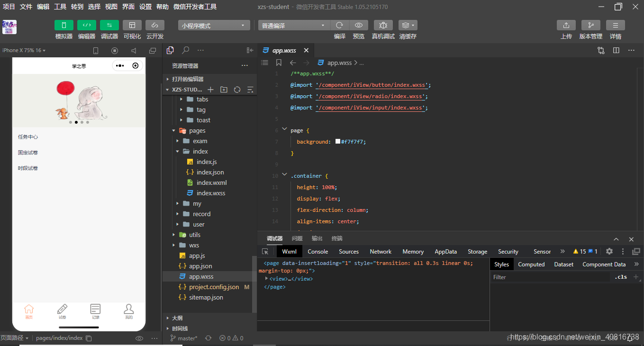Viewport: 644px width, 346px height.
Task: Close the app.wxss editor tab
Action: (306, 50)
